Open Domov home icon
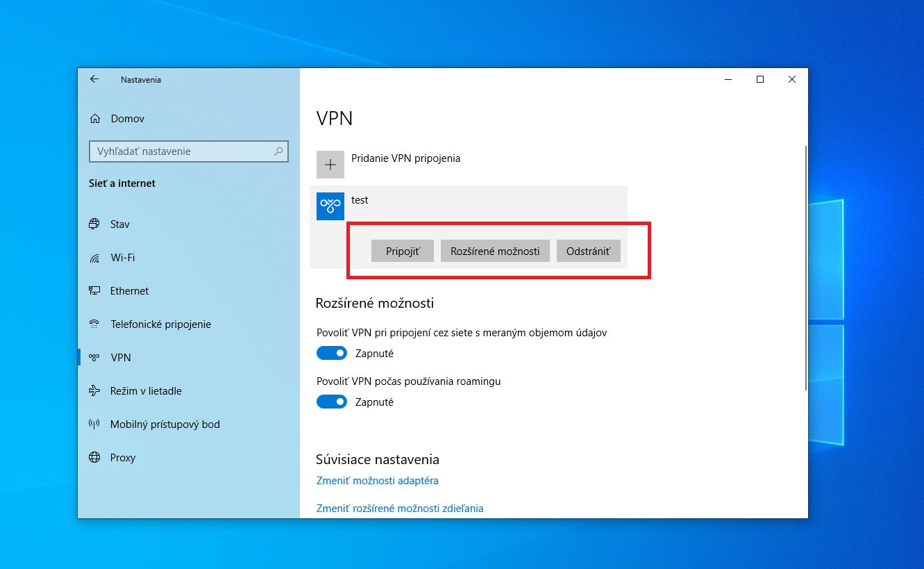 tap(95, 119)
